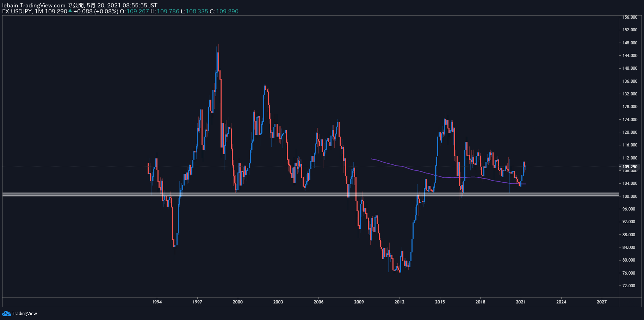Click the 2021 time axis label
The image size is (644, 320).
tap(521, 302)
